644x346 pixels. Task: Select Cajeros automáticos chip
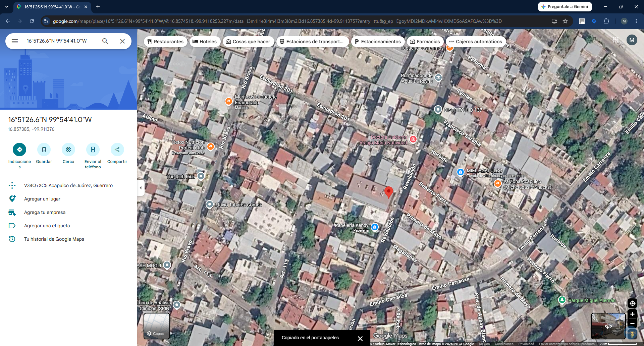tap(476, 42)
